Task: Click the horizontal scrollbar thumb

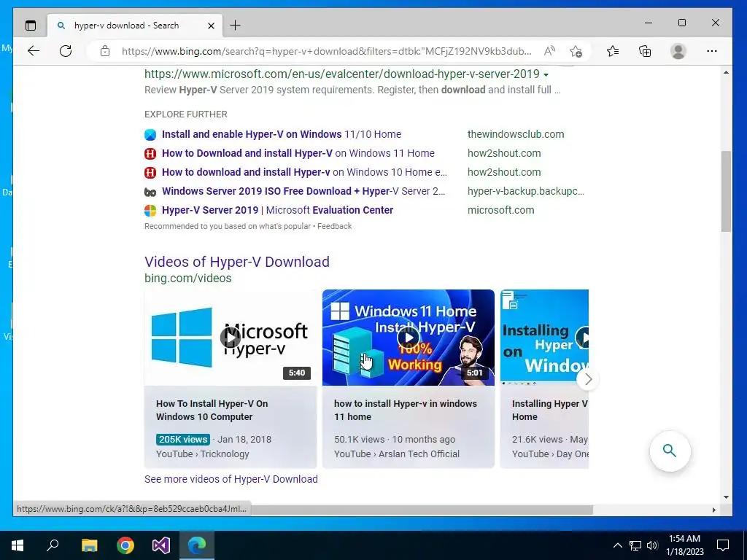Action: (422, 510)
